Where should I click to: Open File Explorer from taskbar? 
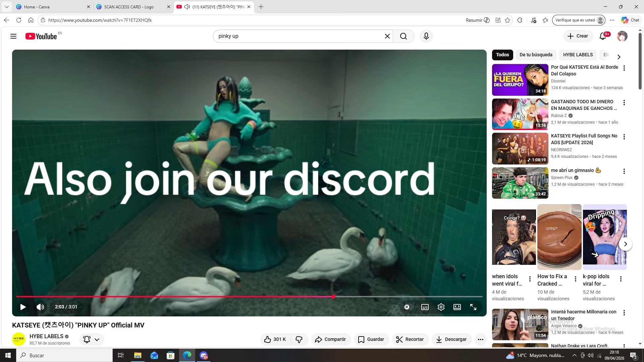click(x=138, y=355)
